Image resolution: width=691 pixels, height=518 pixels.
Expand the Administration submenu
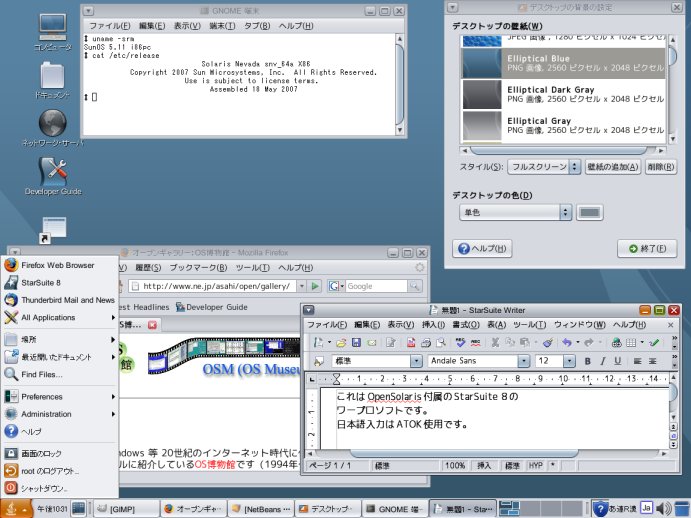pyautogui.click(x=59, y=414)
